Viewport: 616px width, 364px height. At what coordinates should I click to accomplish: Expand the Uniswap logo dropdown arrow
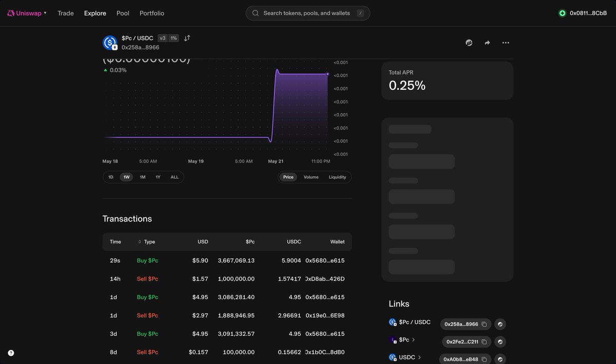[45, 13]
